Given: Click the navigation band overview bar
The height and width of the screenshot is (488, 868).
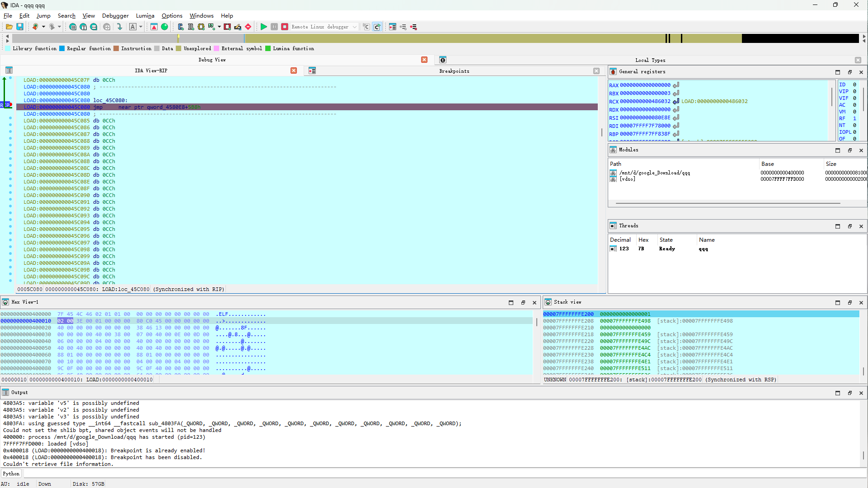Looking at the screenshot, I should [434, 39].
